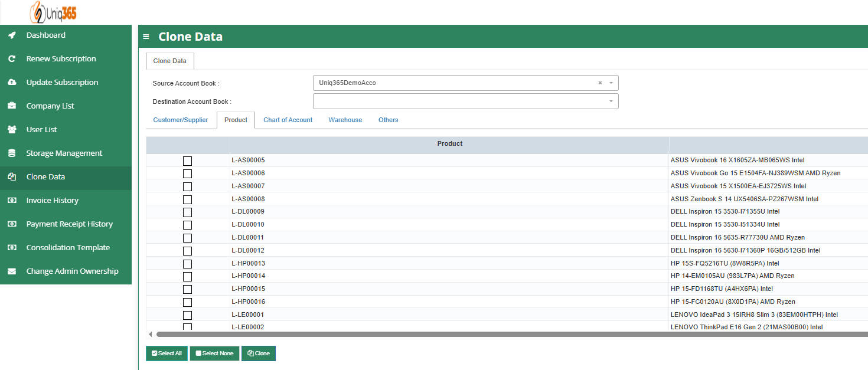Tick the checkbox for L-HP00016
The width and height of the screenshot is (868, 370).
(187, 302)
